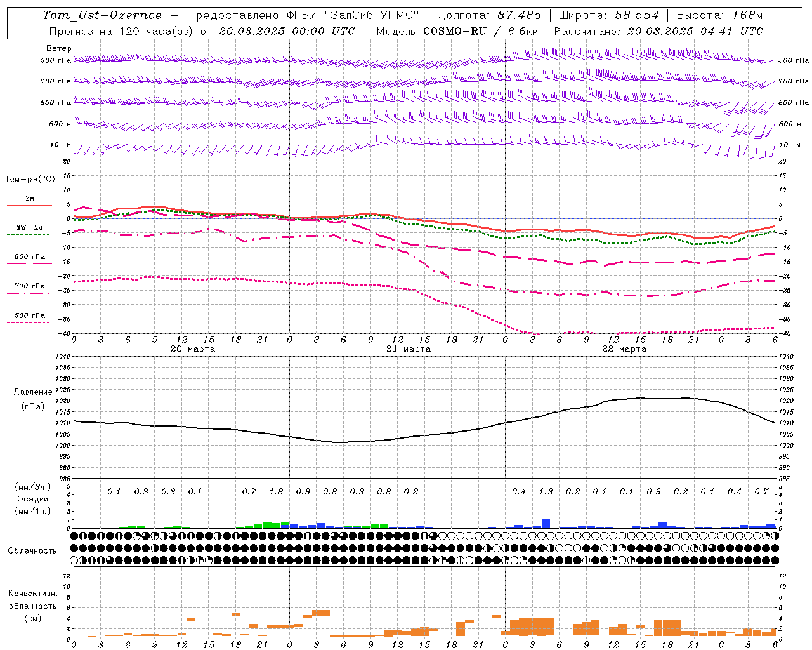Click the Осадки precipitation label
Screen dimensions: 812x650
tap(33, 499)
